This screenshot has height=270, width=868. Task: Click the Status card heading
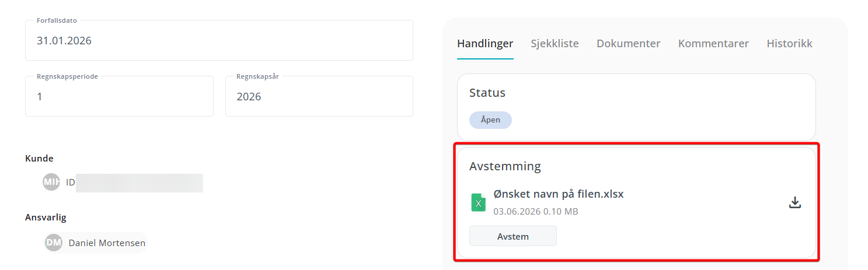487,93
